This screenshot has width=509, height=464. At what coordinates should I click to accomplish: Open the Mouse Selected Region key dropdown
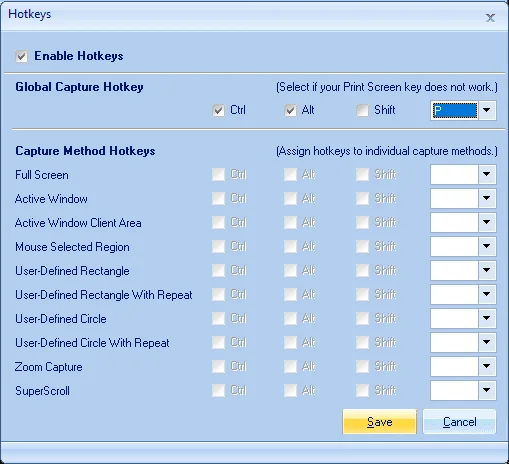[487, 246]
